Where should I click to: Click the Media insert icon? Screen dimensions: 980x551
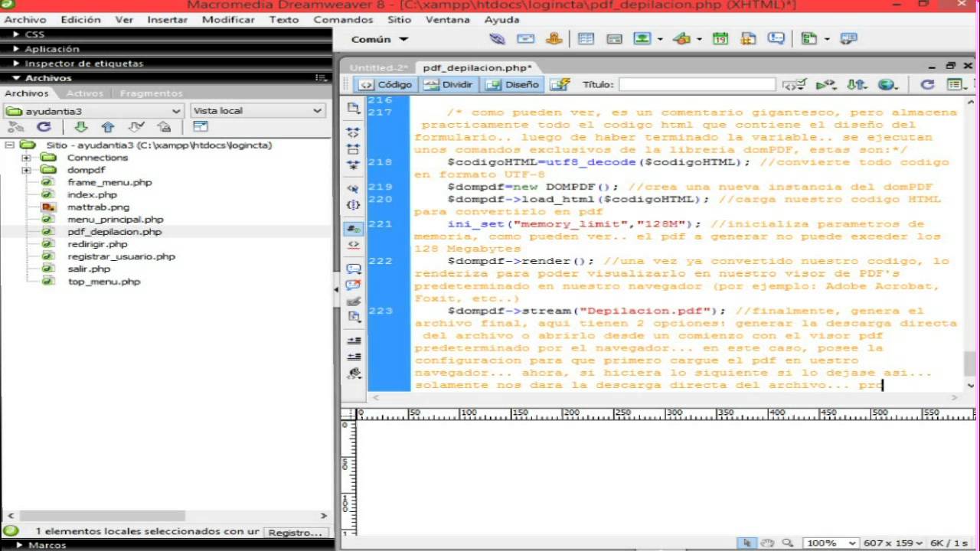pyautogui.click(x=683, y=39)
